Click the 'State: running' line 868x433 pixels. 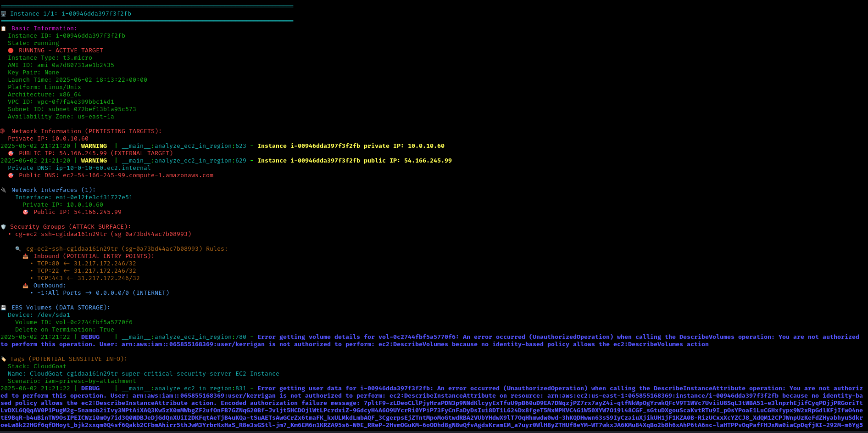pyautogui.click(x=33, y=43)
